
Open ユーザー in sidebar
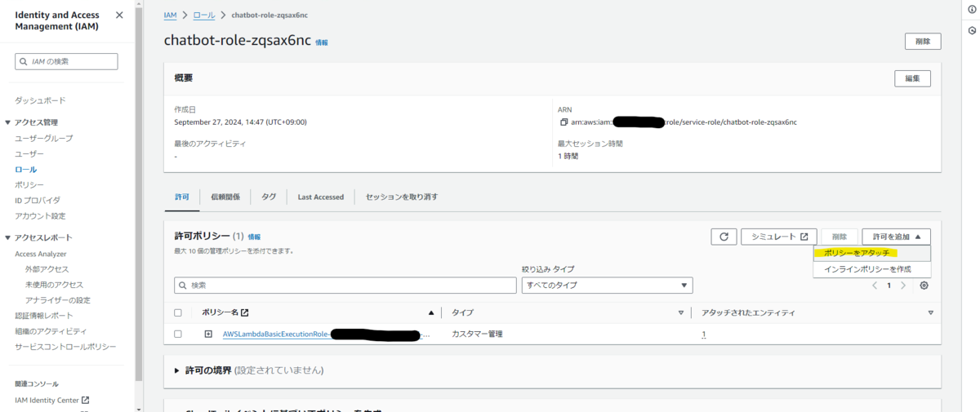[x=29, y=153]
